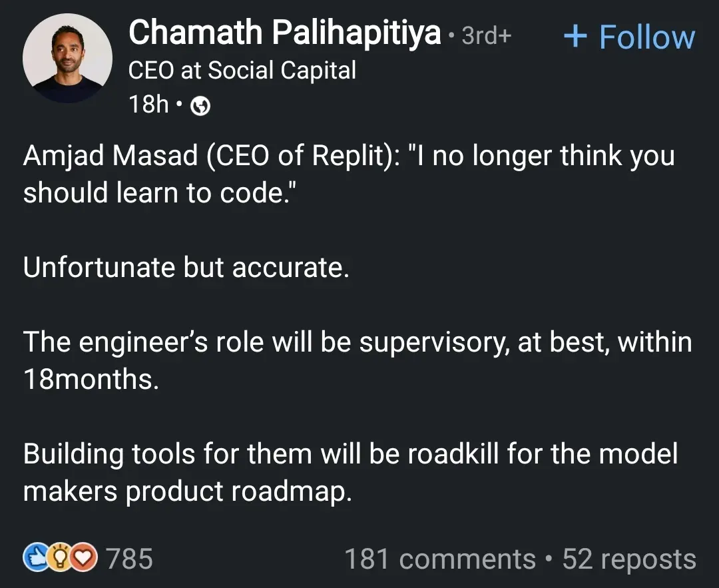View the 785 reactions count
Image resolution: width=719 pixels, height=588 pixels.
(x=129, y=559)
